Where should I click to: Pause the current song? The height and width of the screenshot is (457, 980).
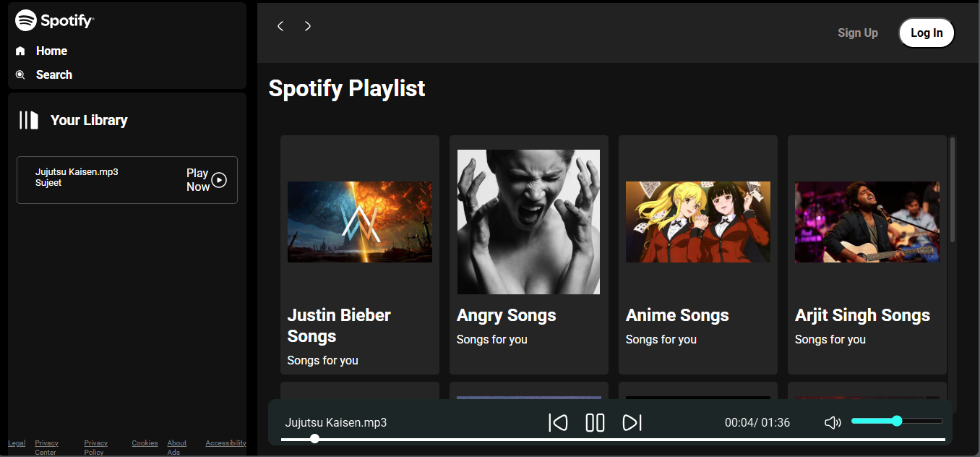tap(595, 422)
